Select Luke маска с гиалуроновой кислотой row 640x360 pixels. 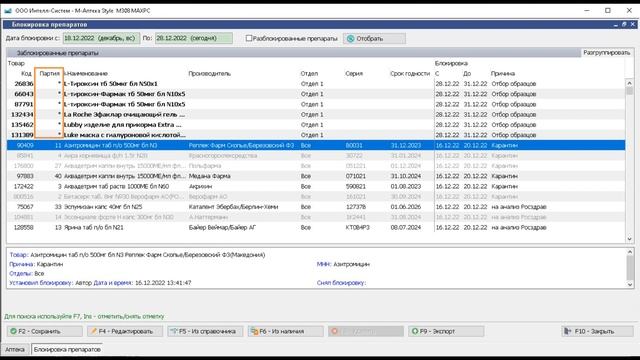point(316,135)
